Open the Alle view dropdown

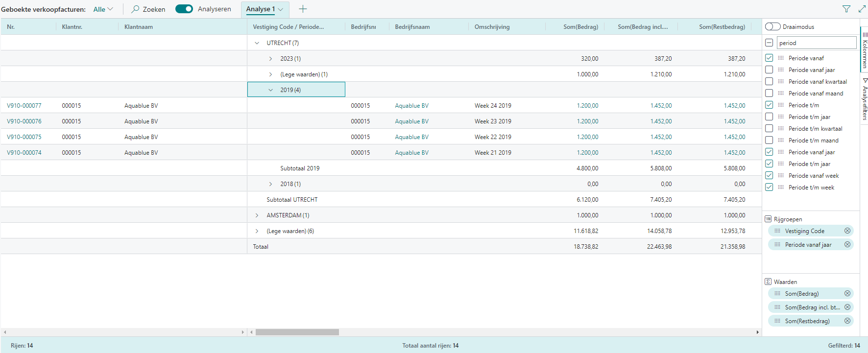pos(103,9)
